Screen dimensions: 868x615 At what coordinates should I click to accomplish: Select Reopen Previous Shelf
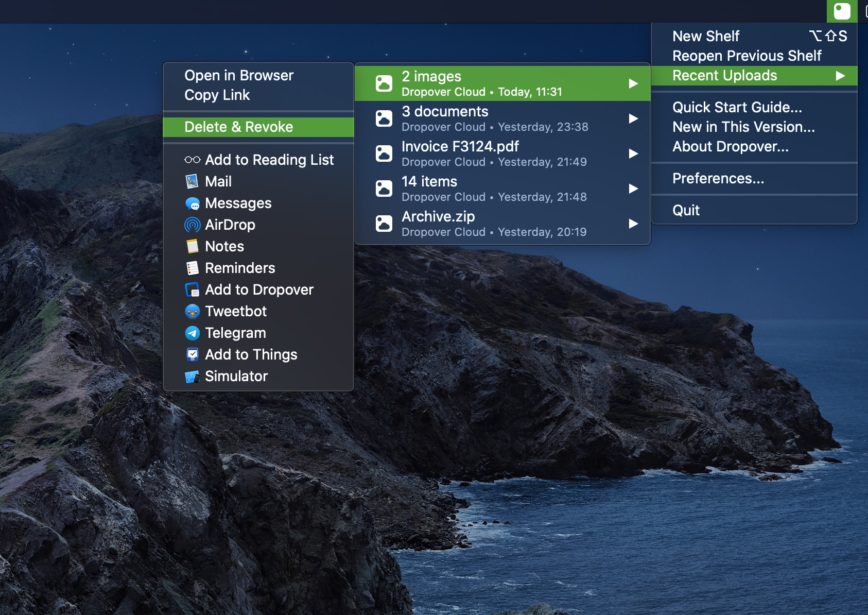754,56
